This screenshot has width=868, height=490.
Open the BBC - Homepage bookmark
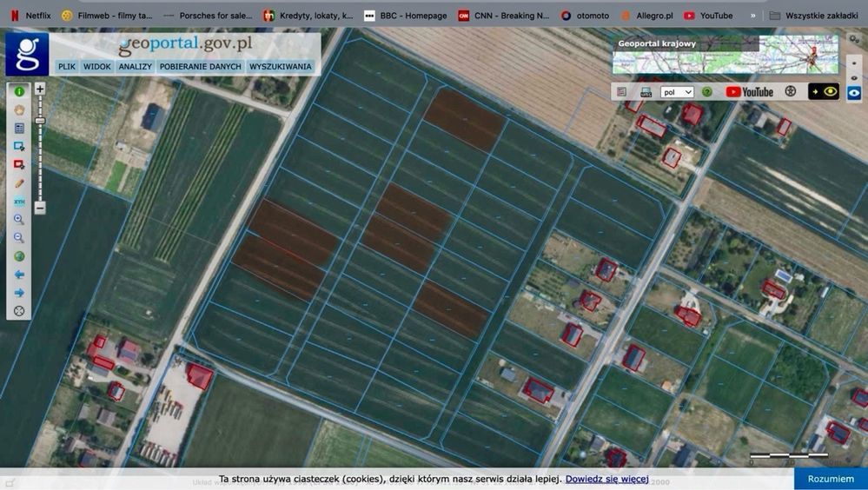coord(405,16)
